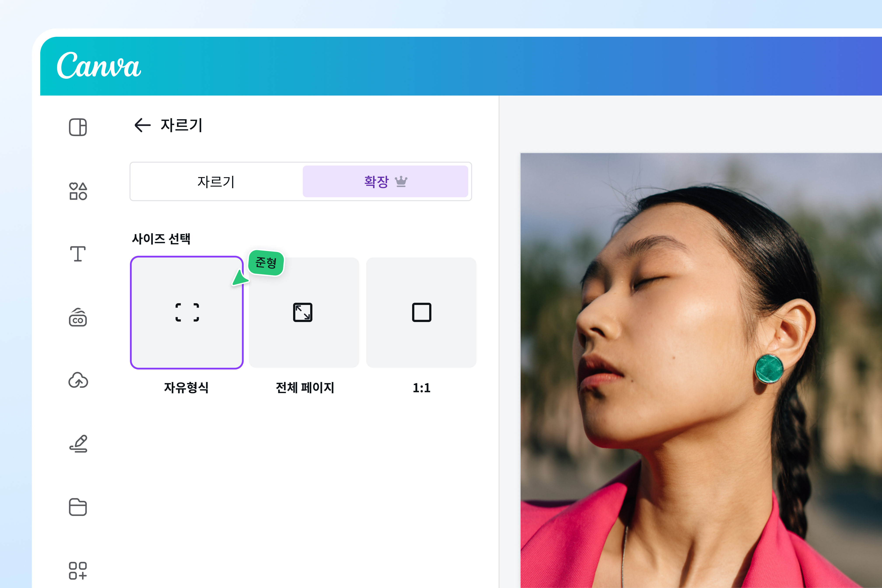Image resolution: width=882 pixels, height=588 pixels.
Task: Select the 자유형식 size tile
Action: 187,313
